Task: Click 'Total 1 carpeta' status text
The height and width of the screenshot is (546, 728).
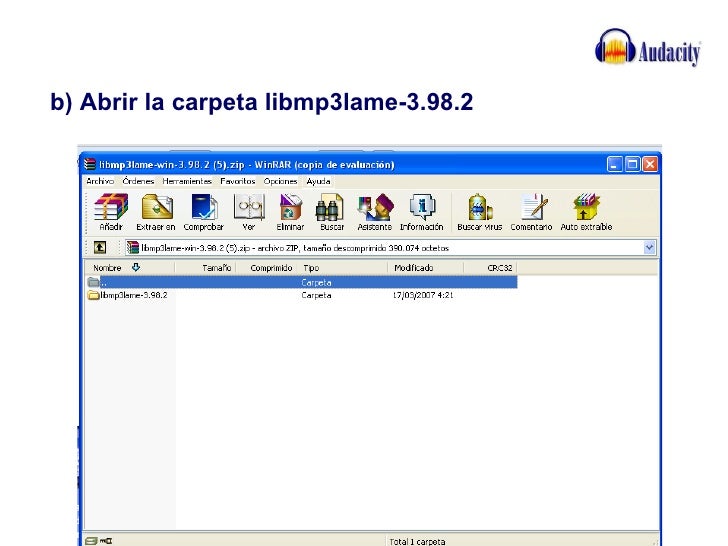Action: [417, 541]
